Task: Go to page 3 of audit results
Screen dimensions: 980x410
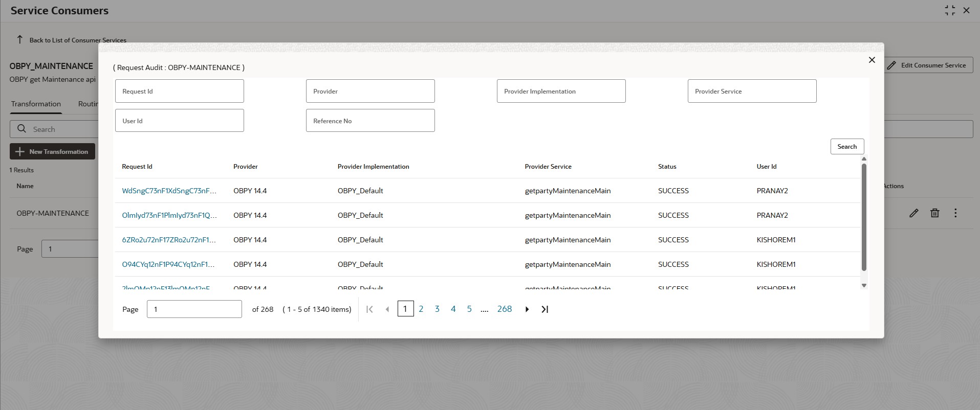Action: 437,309
